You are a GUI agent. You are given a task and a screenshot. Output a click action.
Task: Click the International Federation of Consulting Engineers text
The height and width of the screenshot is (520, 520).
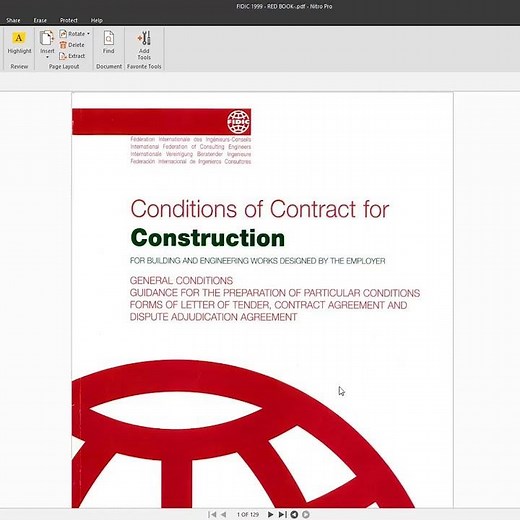point(191,147)
